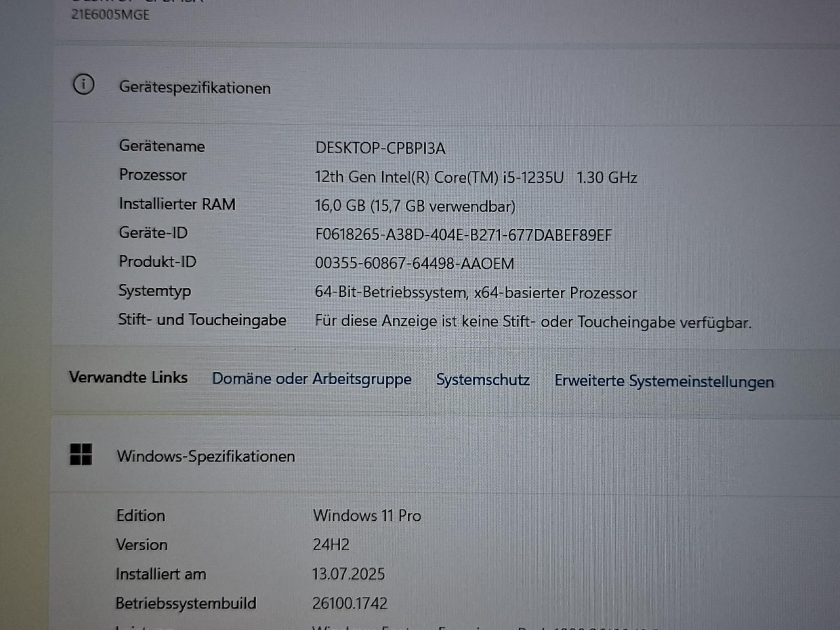Click the Betriebssystembuild label

(186, 603)
